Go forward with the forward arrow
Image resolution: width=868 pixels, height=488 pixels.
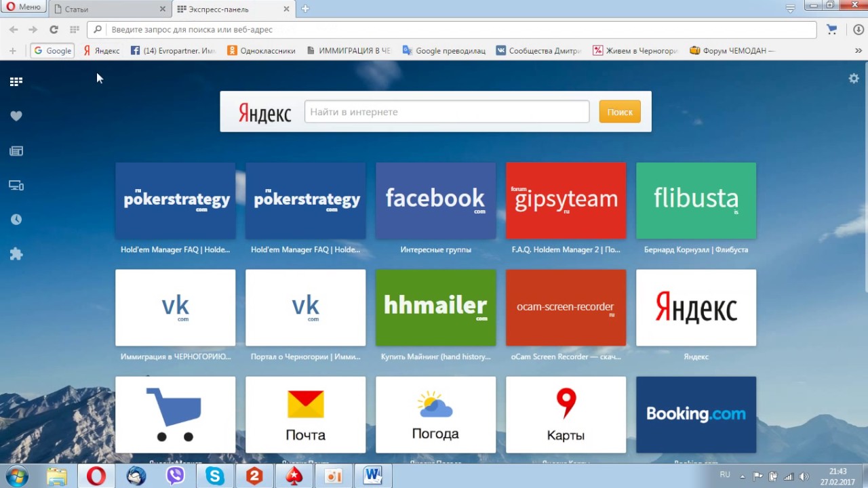(x=33, y=30)
